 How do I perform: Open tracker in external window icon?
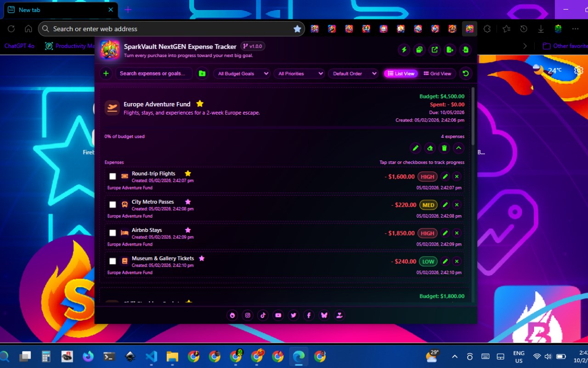point(435,50)
